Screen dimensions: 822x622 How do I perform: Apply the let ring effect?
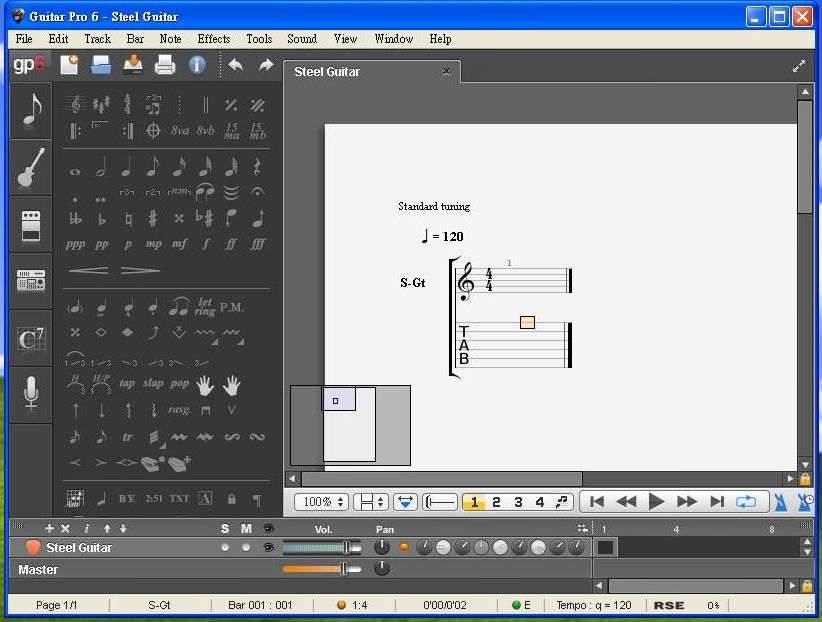(x=205, y=307)
